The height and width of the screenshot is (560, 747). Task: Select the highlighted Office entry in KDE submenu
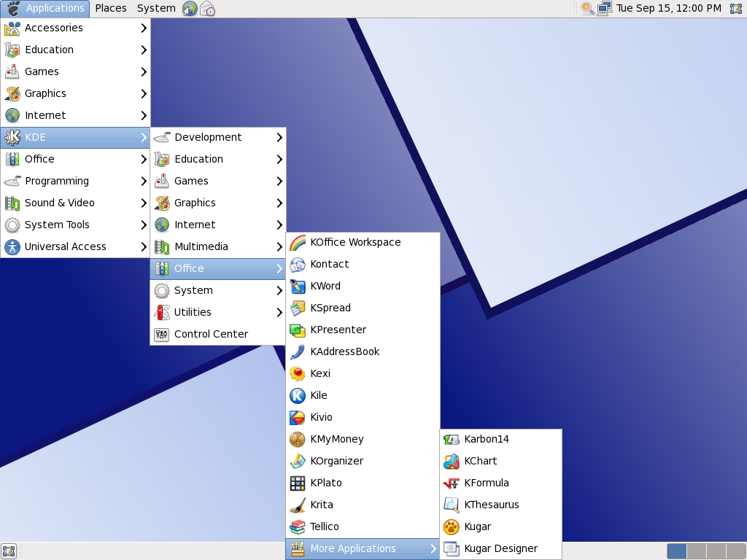[217, 269]
